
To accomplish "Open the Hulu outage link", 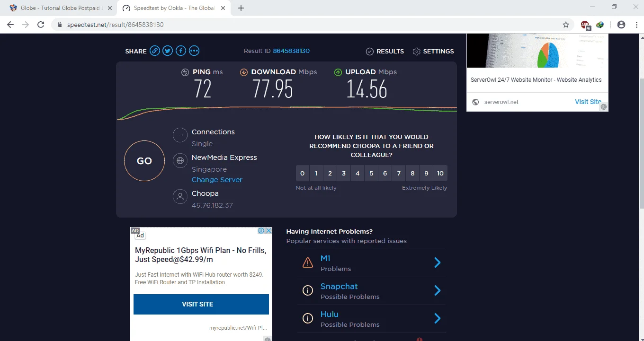I will tap(330, 314).
